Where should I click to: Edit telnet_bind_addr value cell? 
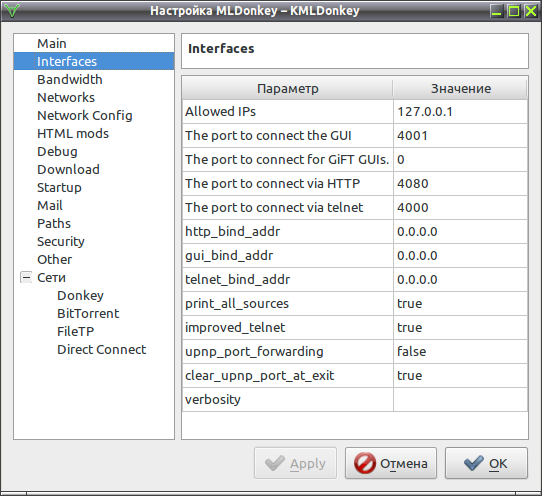pyautogui.click(x=460, y=280)
